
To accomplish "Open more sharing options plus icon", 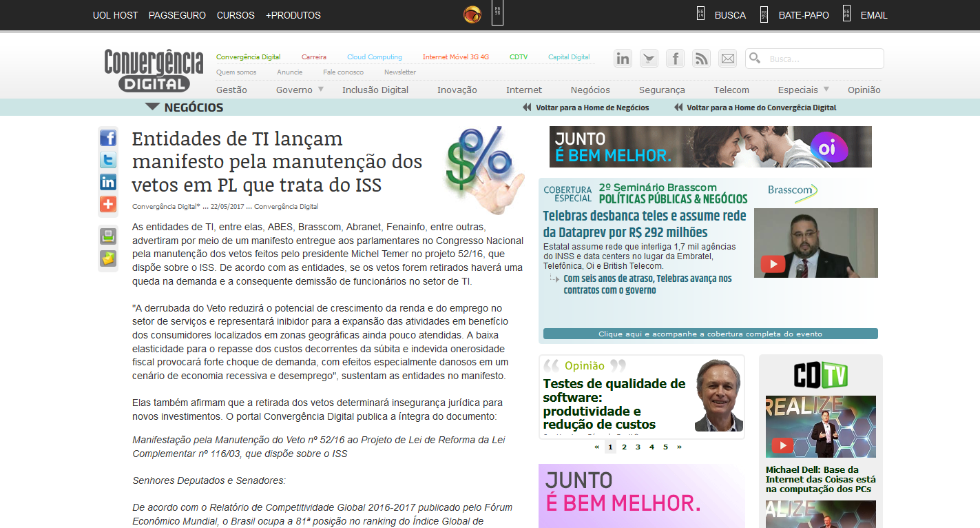I will [108, 204].
